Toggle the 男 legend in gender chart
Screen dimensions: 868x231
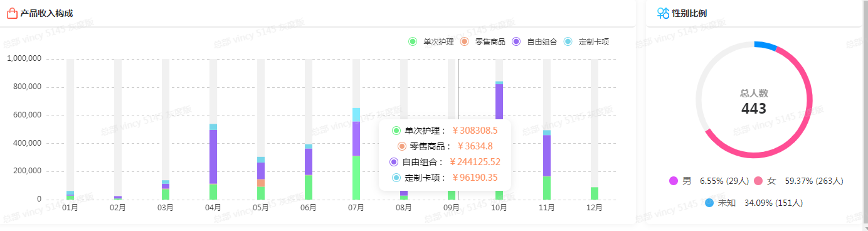[x=680, y=181]
